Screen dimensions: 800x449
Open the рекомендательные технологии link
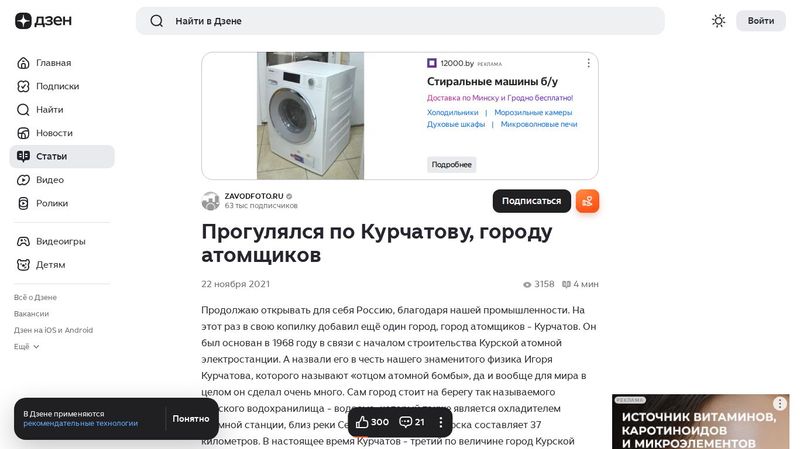81,423
